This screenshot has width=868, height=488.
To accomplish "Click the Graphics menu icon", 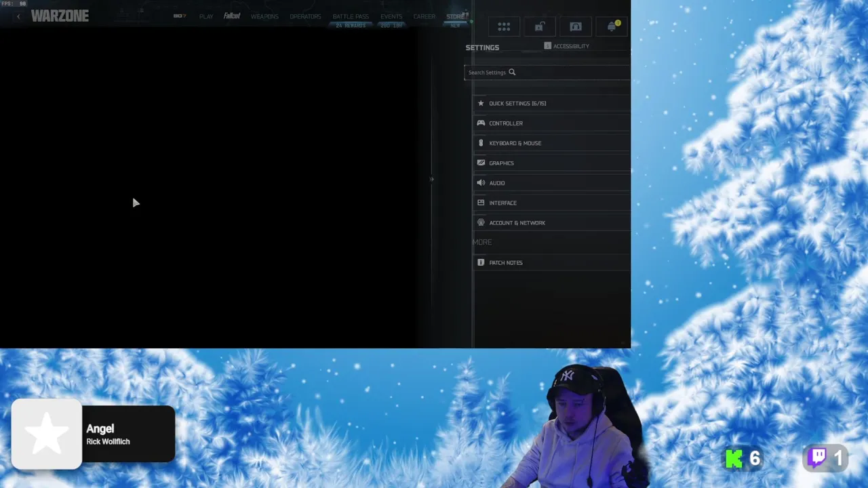I will point(481,163).
